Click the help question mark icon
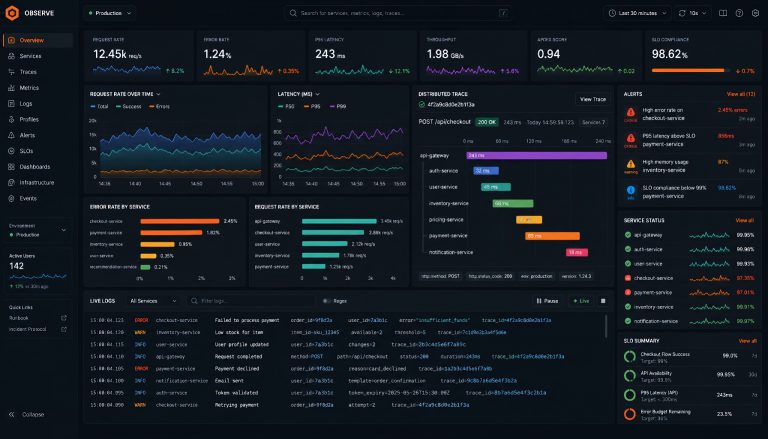 [x=739, y=13]
